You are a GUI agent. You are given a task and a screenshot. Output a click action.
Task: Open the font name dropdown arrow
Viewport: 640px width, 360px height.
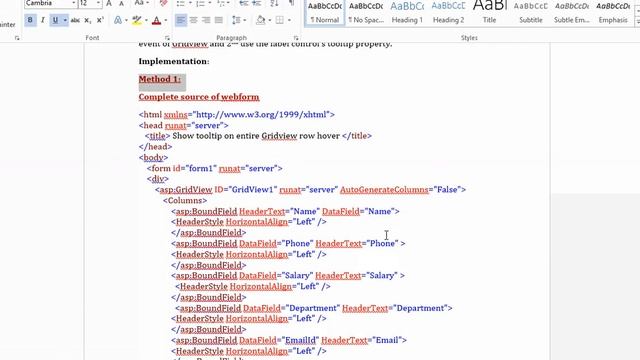coord(73,3)
